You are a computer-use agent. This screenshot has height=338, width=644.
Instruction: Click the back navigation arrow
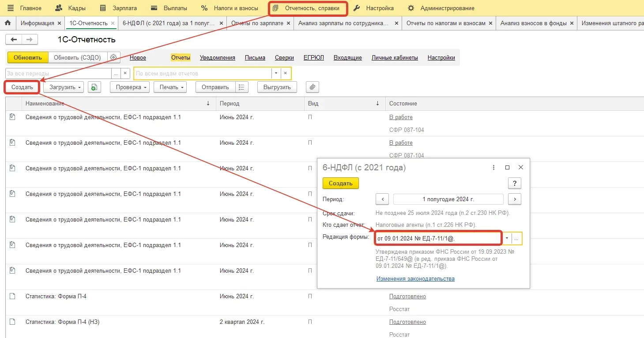tap(13, 40)
